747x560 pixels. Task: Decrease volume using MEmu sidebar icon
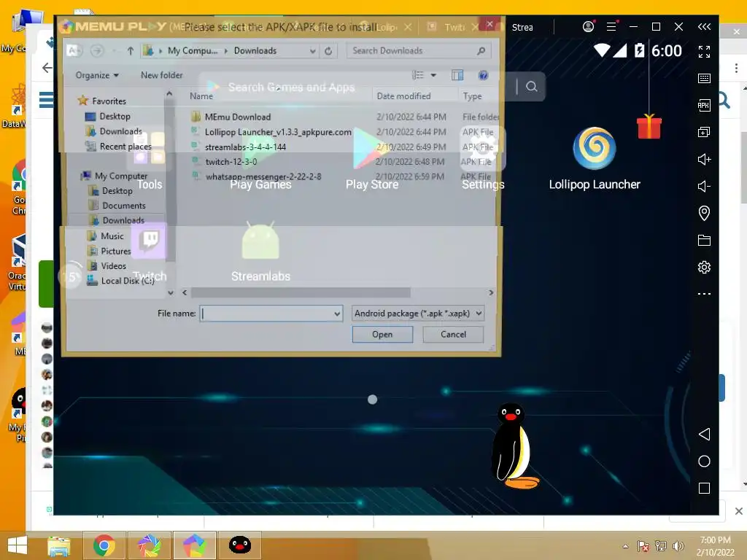(x=704, y=186)
